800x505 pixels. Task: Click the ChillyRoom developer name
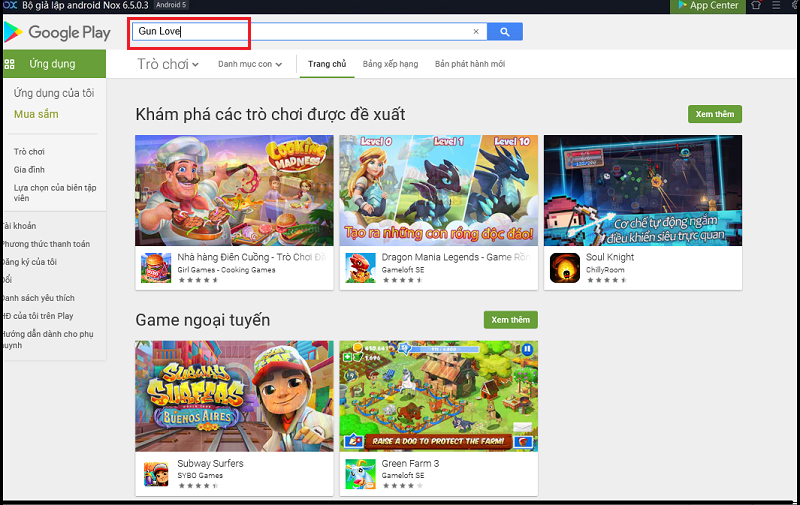pos(605,270)
